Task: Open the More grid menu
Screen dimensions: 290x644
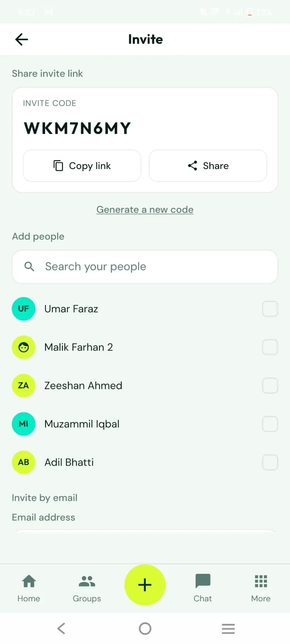Action: click(261, 588)
